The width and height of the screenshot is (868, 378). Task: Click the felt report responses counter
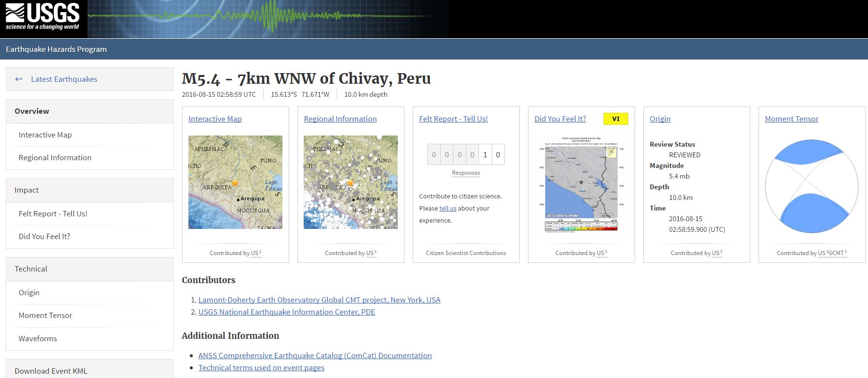pyautogui.click(x=465, y=155)
